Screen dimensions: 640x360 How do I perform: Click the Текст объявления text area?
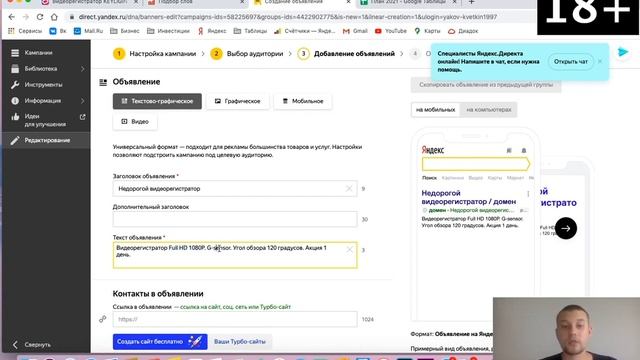(235, 255)
